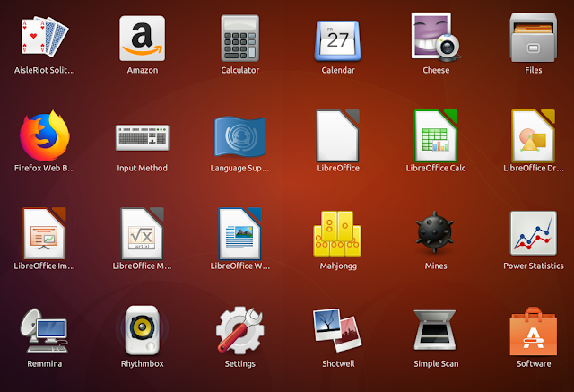Image resolution: width=574 pixels, height=392 pixels.
Task: Click the "Shotwell" label text
Action: pos(338,364)
